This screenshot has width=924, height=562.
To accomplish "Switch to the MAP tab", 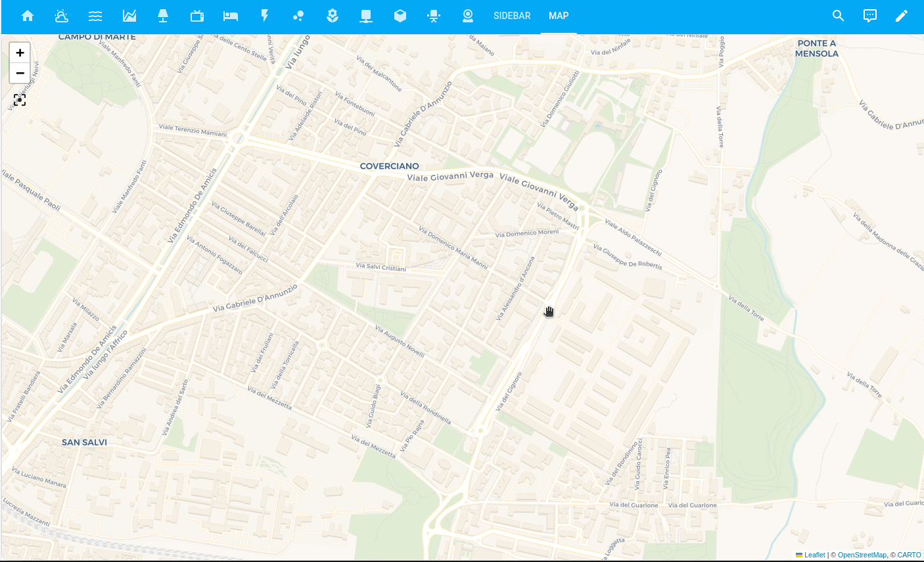I will point(558,15).
